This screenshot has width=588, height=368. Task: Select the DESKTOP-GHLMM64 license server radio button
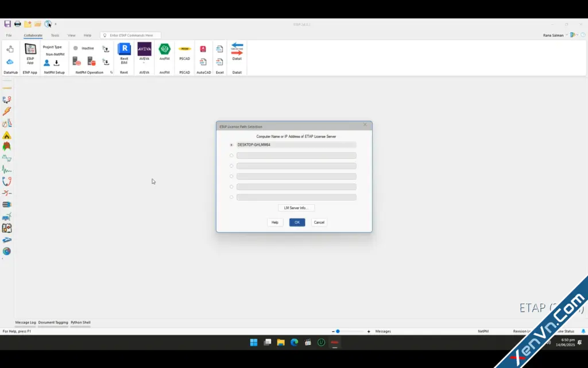click(231, 145)
